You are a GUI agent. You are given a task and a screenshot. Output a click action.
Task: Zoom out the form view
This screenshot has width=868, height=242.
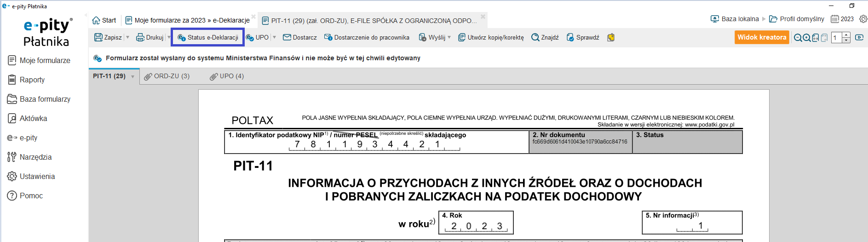798,38
